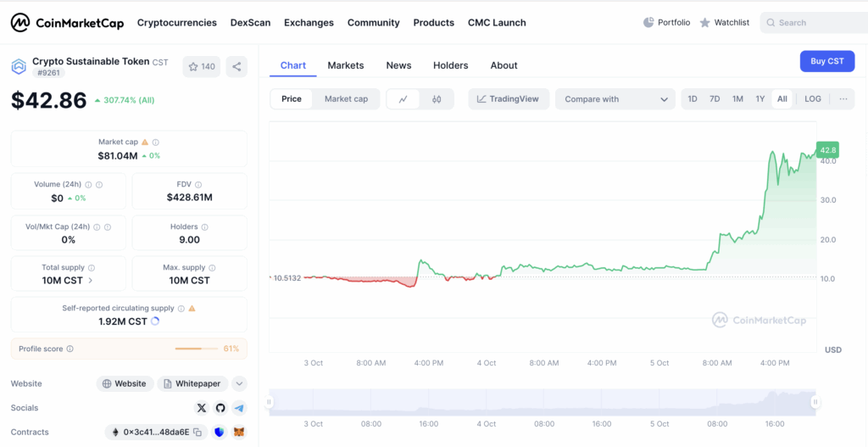Viewport: 868px width, 447px height.
Task: Expand more links chevron next to Whitepaper
Action: (239, 383)
